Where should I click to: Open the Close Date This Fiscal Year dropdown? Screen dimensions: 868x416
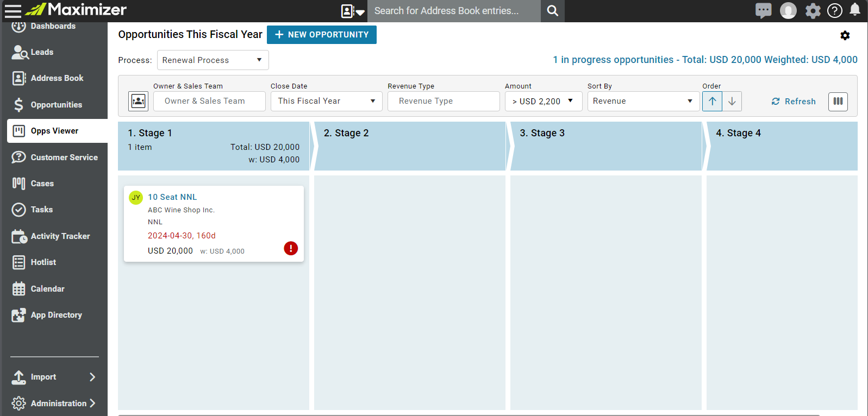[327, 101]
